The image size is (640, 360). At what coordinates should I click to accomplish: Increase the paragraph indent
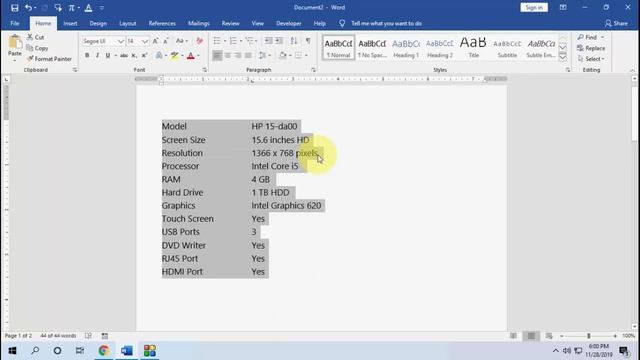[x=279, y=41]
